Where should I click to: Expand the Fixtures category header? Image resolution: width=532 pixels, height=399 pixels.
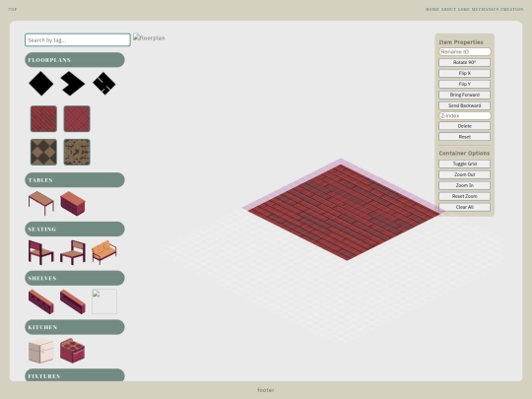(75, 375)
